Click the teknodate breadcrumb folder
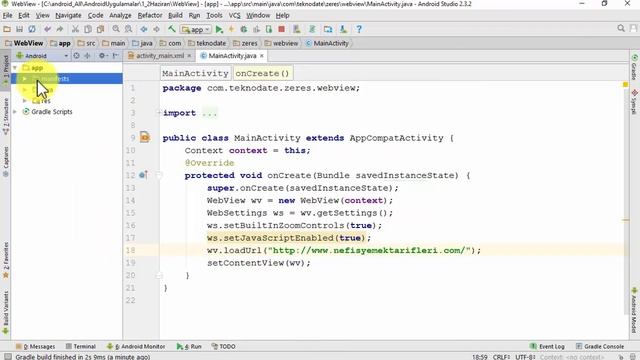Screen dimensions: 640x360 207,43
